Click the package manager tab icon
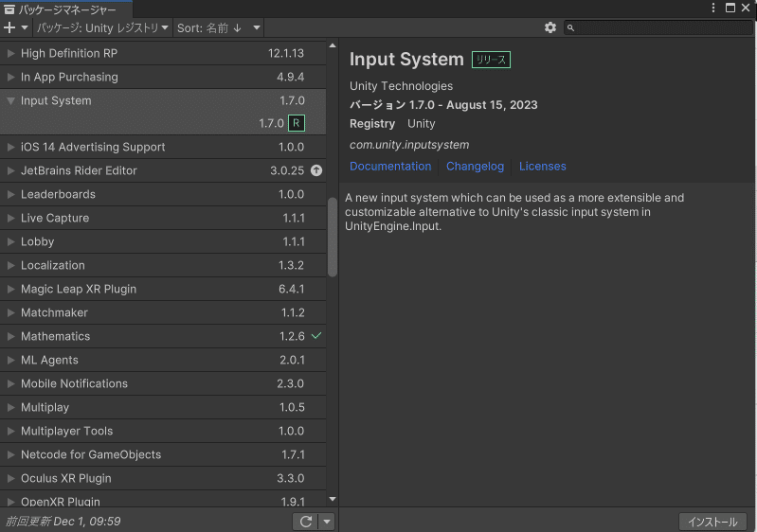 click(x=9, y=9)
